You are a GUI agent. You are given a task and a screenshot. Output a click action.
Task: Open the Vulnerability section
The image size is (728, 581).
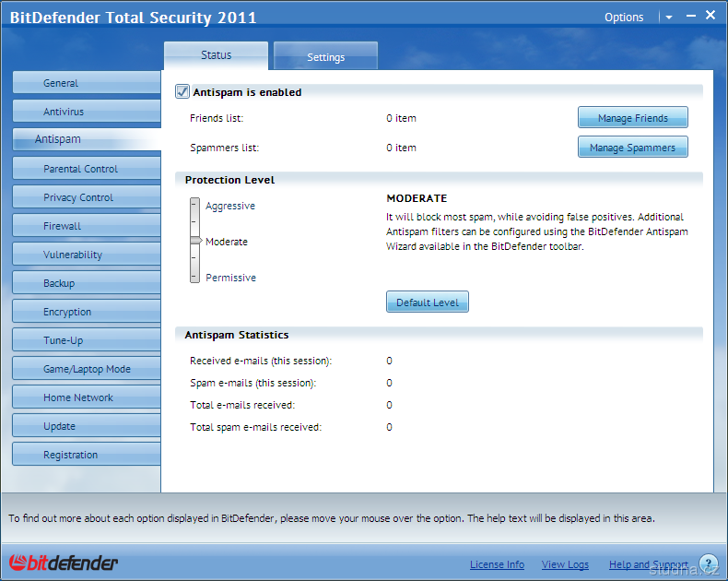pos(87,255)
